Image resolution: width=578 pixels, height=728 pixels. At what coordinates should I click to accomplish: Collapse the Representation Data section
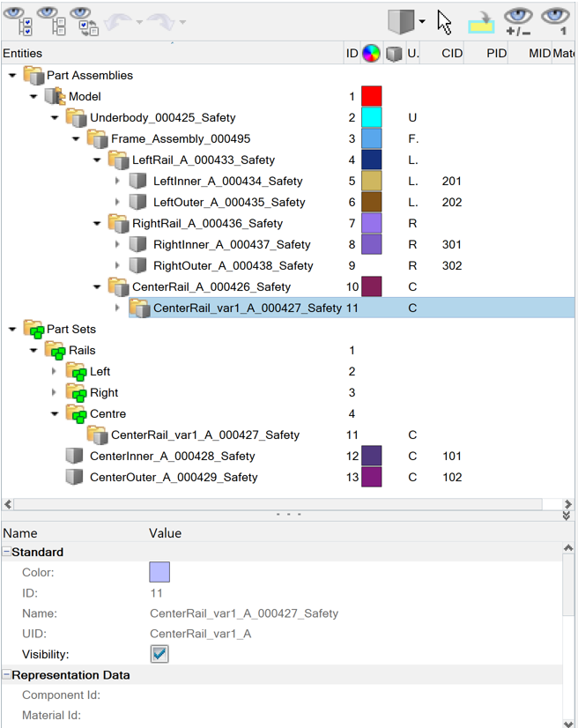click(7, 675)
